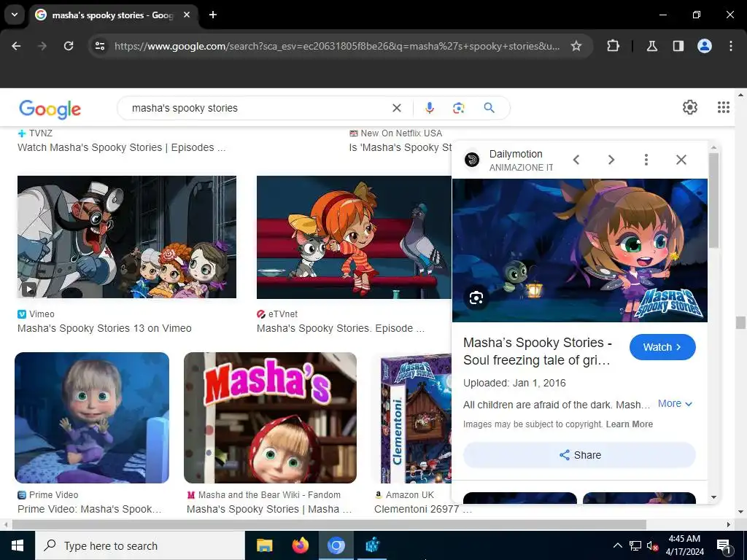Viewport: 747px width, 560px height.
Task: Click the taskbar search box
Action: 140,545
